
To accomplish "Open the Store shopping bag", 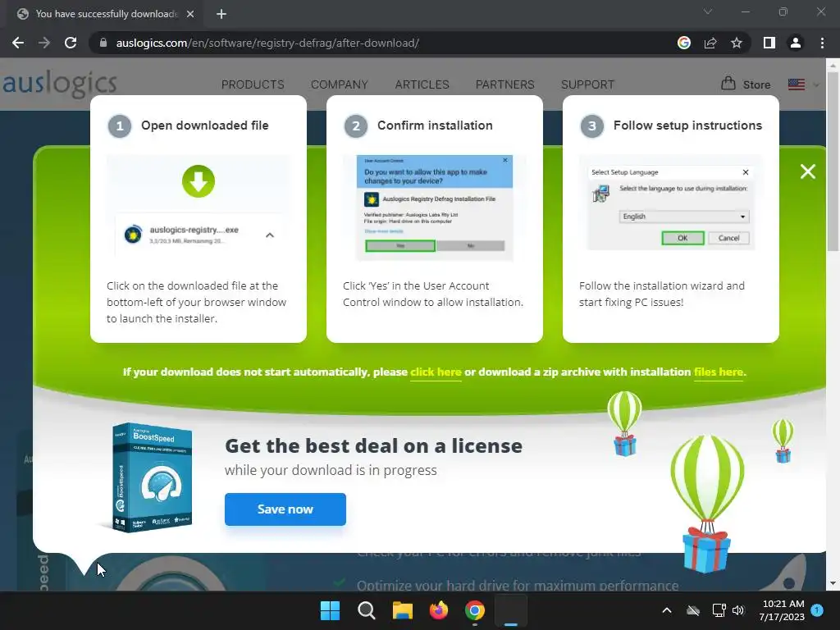I will 745,84.
